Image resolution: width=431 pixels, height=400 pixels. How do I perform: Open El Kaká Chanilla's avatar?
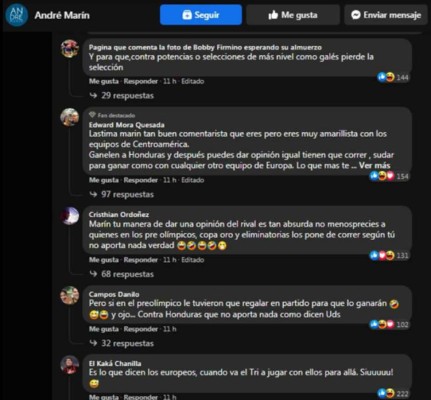70,364
